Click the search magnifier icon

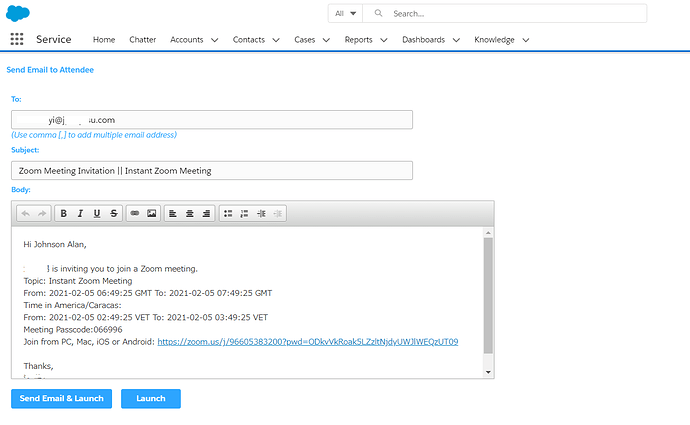[378, 13]
